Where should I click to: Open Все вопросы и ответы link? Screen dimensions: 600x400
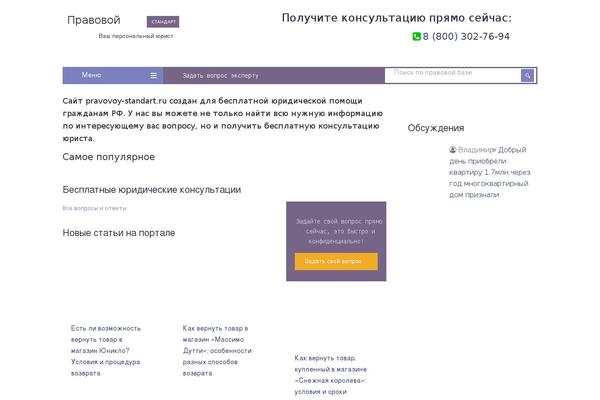[x=95, y=208]
